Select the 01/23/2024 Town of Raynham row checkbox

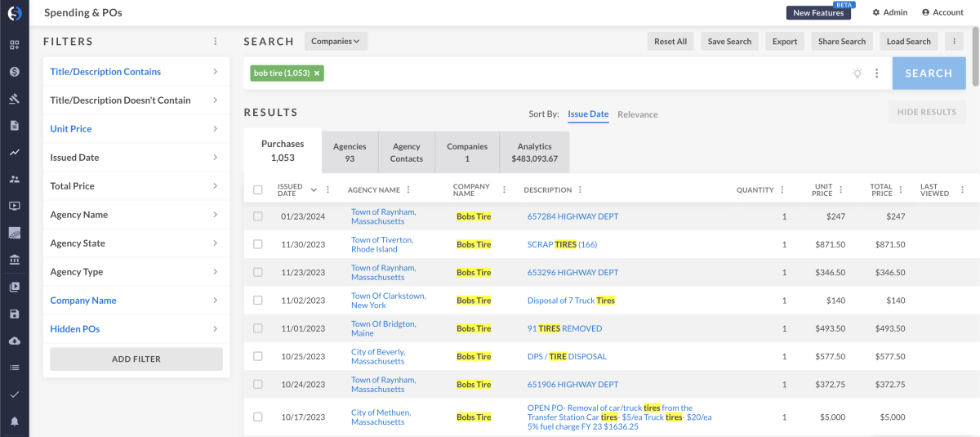pos(258,216)
